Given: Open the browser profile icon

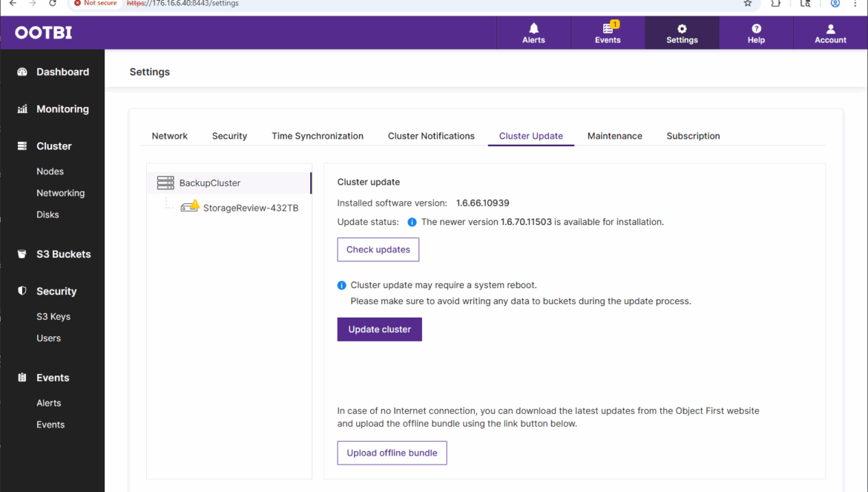Looking at the screenshot, I should tap(835, 3).
